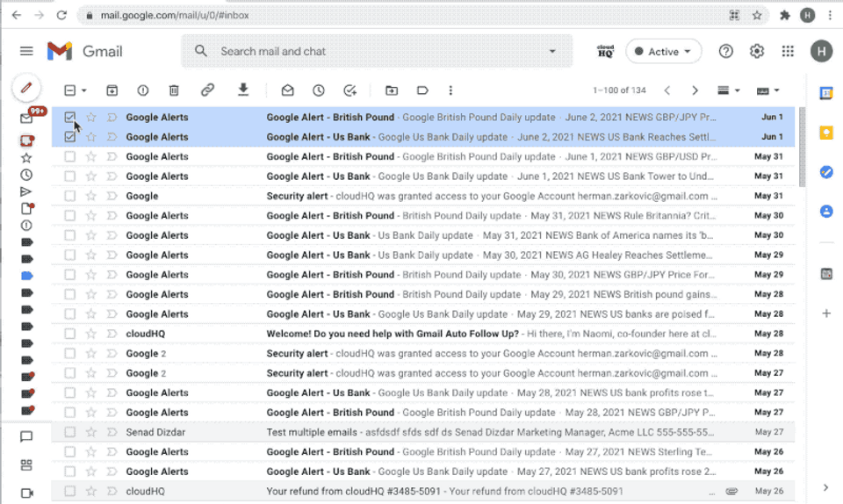The image size is (843, 504).
Task: Open the browser extensions puzzle icon
Action: click(785, 15)
